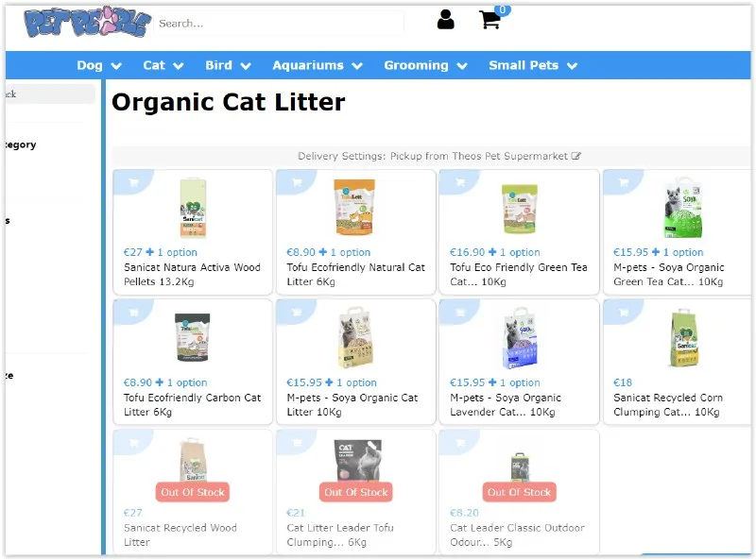Open M-pets Soya Organic Cat Litter 10Kg link
Screen dimensions: 756x560
click(352, 405)
